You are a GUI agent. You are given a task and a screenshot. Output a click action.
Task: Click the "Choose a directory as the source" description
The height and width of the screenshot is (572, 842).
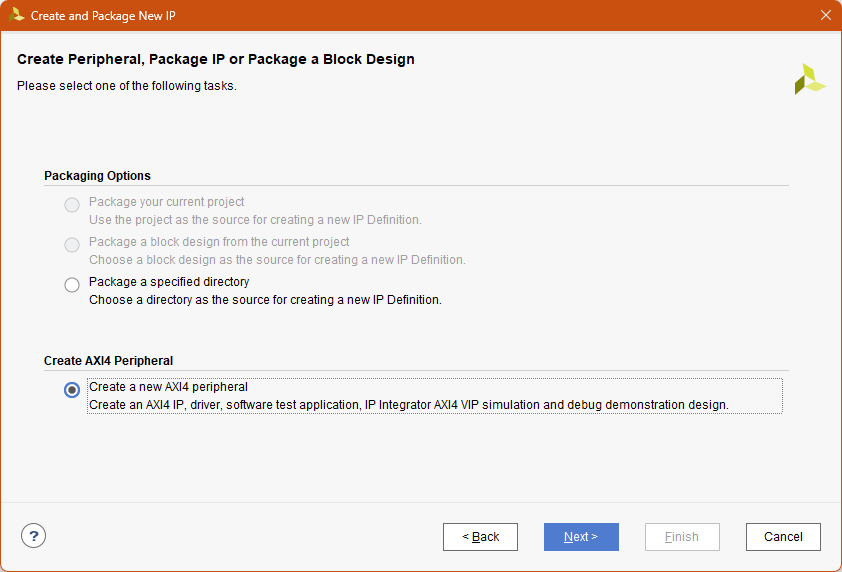pyautogui.click(x=265, y=300)
